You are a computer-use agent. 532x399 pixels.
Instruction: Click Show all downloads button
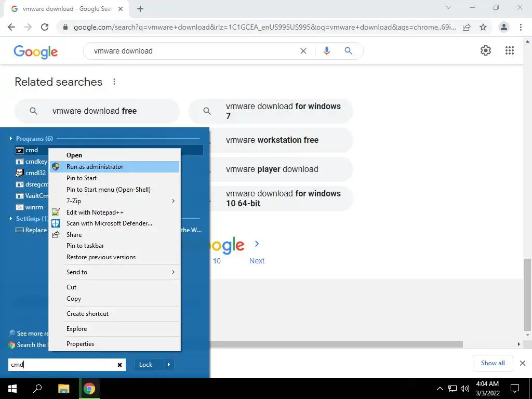tap(493, 363)
